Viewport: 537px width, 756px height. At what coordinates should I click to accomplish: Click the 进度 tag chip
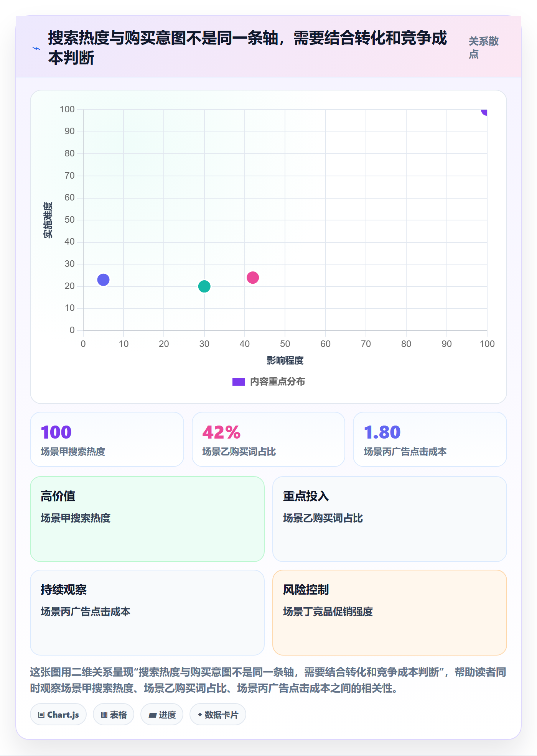pyautogui.click(x=162, y=715)
